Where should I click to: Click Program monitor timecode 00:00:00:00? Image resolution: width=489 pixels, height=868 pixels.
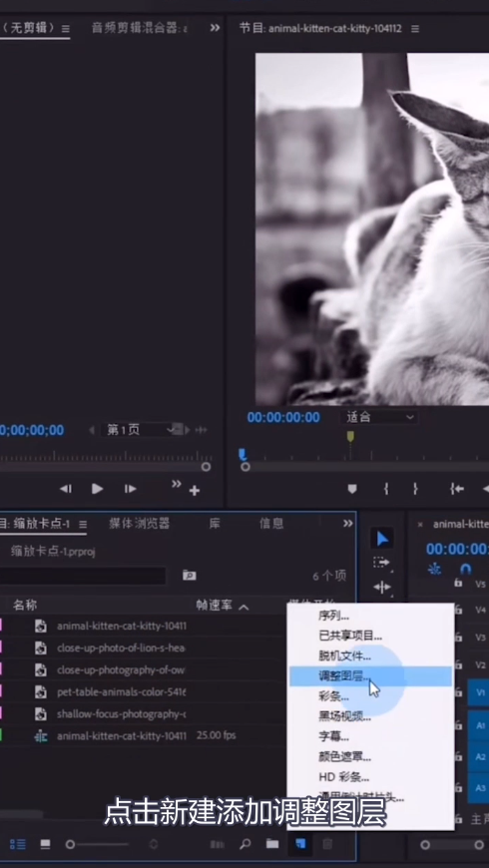click(283, 417)
